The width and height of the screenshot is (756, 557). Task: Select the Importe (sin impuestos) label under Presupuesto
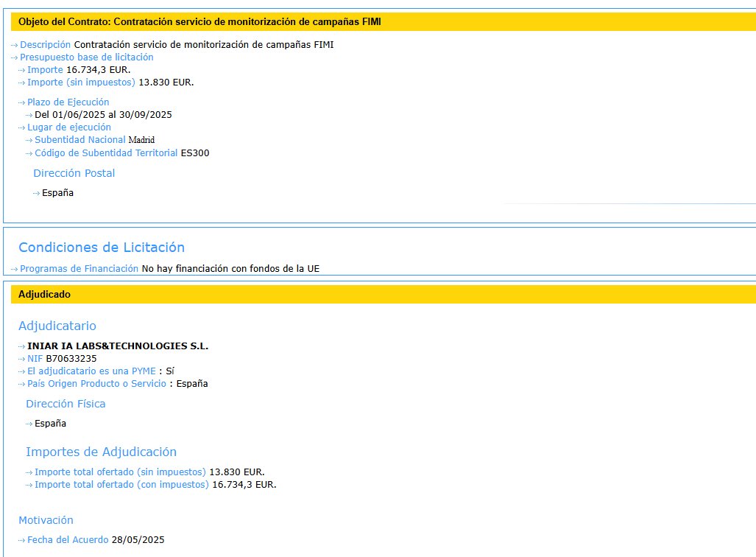[x=81, y=83]
